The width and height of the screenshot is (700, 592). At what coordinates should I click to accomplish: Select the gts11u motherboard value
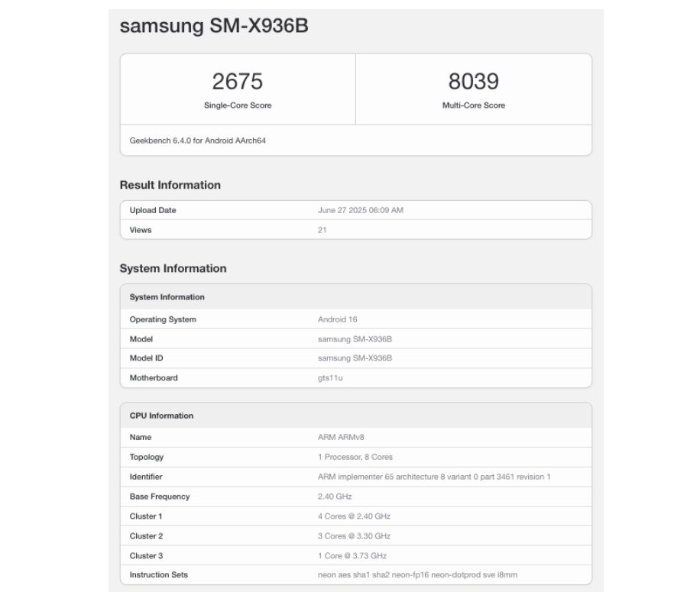(x=330, y=378)
